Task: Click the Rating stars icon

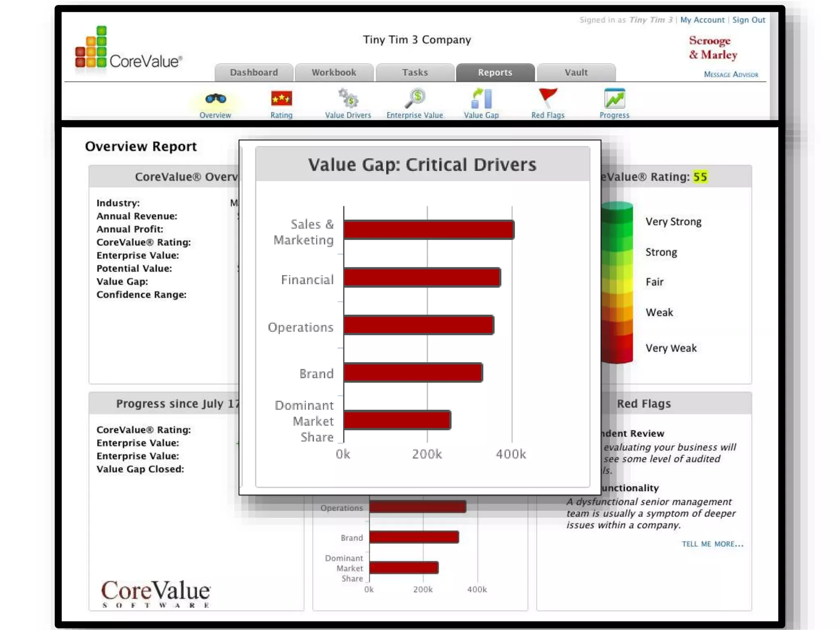Action: coord(281,99)
